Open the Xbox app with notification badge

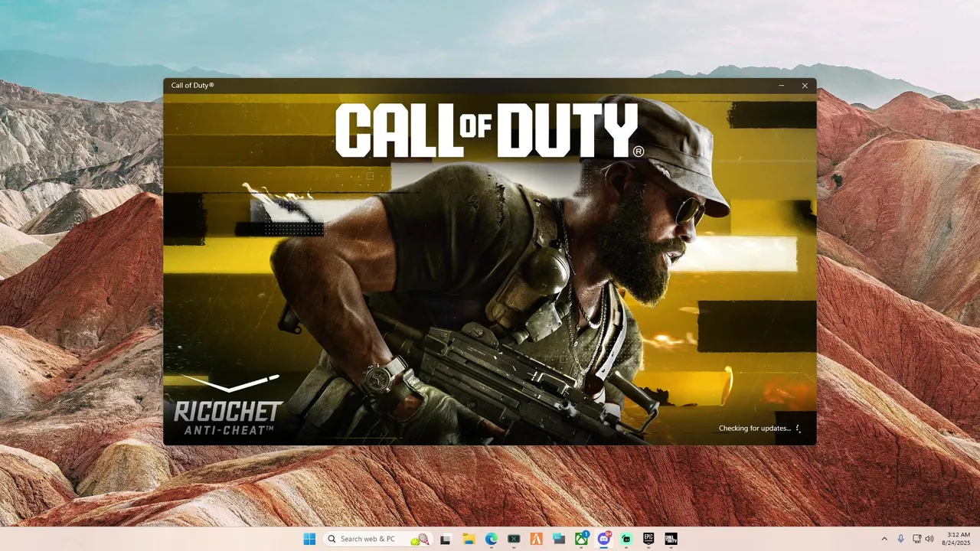point(582,539)
